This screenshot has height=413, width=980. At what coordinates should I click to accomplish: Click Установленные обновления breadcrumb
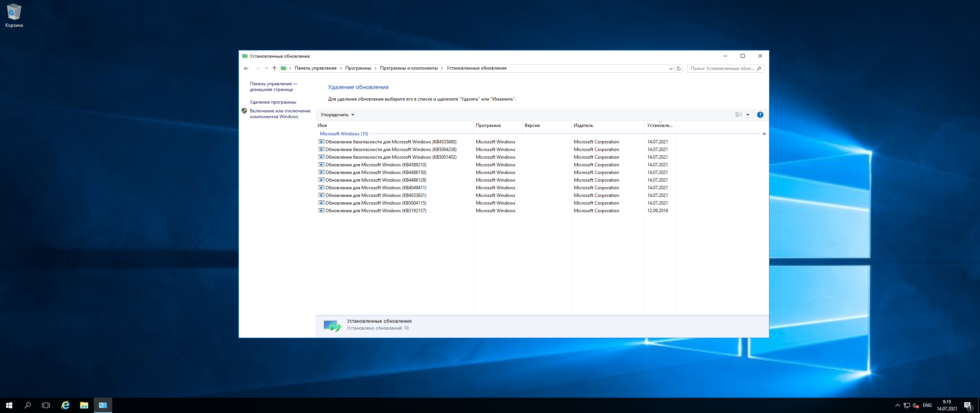pyautogui.click(x=477, y=68)
